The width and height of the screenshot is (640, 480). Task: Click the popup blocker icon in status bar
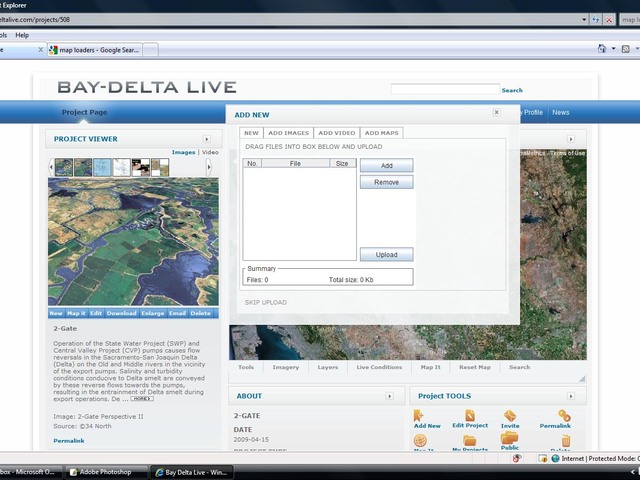(516, 458)
